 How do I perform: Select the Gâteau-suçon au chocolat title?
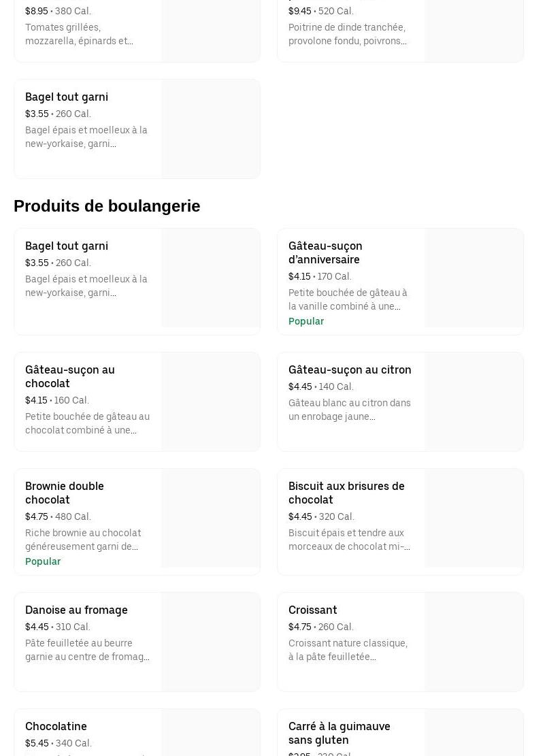pos(70,376)
